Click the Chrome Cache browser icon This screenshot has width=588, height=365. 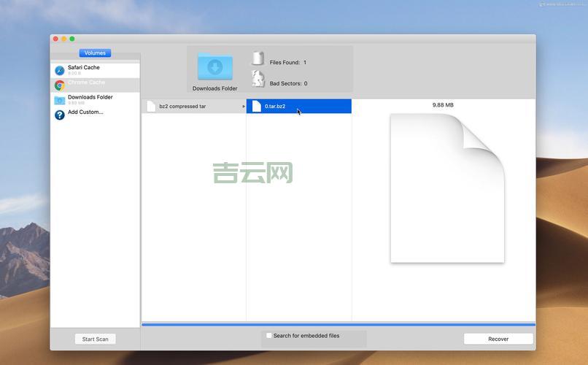click(x=59, y=85)
